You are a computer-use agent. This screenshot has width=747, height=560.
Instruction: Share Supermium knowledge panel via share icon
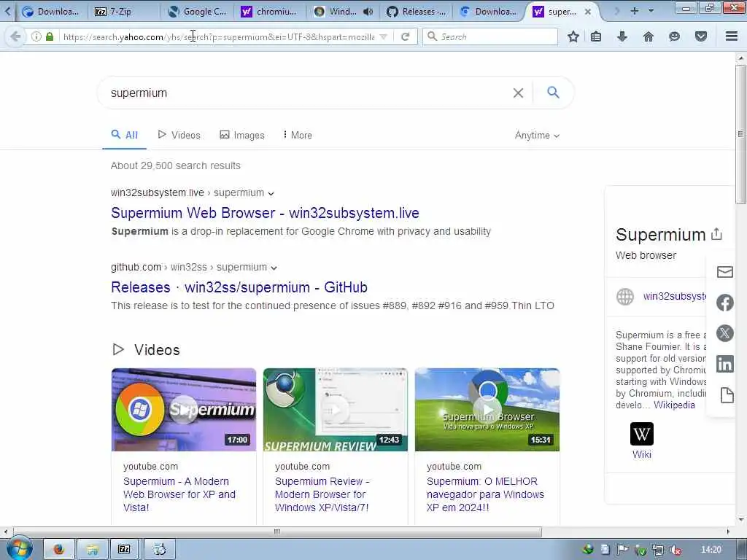pos(716,234)
